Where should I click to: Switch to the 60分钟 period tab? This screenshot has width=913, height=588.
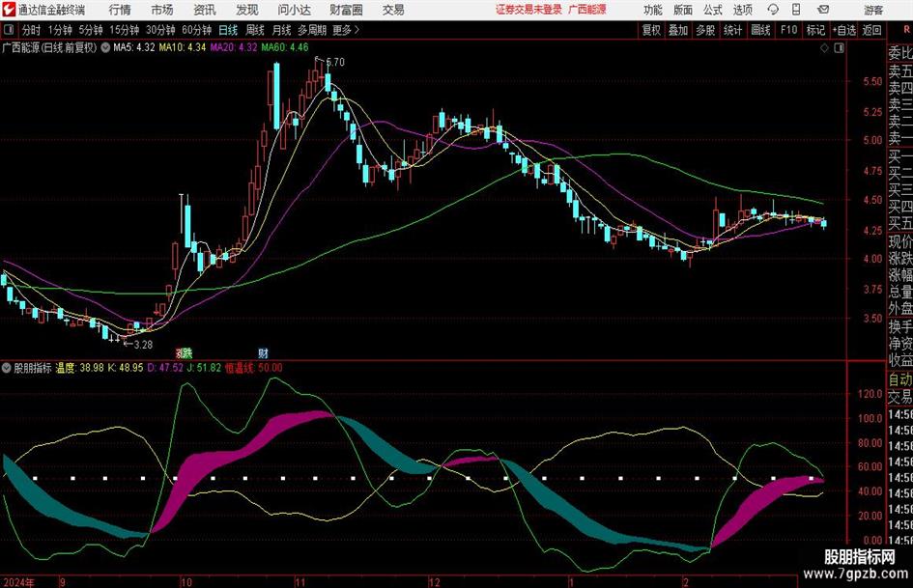pyautogui.click(x=196, y=30)
